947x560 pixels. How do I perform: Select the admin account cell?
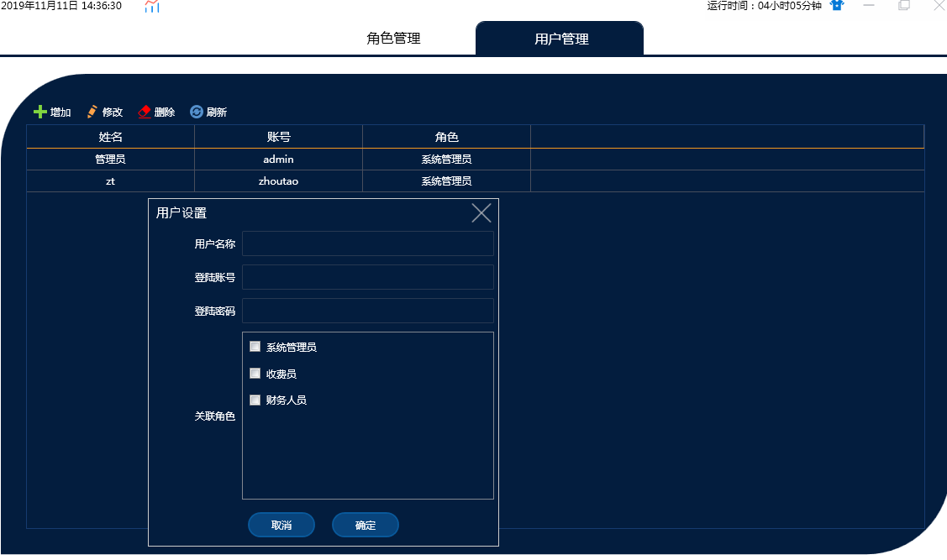point(278,160)
